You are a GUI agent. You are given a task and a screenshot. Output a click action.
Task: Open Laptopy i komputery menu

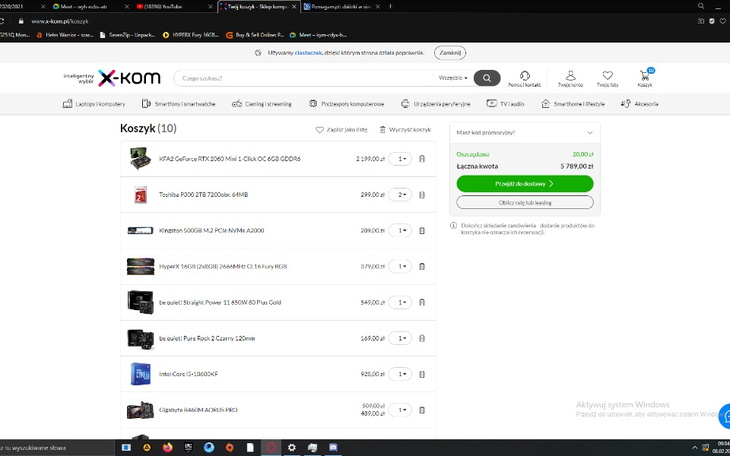click(x=95, y=103)
